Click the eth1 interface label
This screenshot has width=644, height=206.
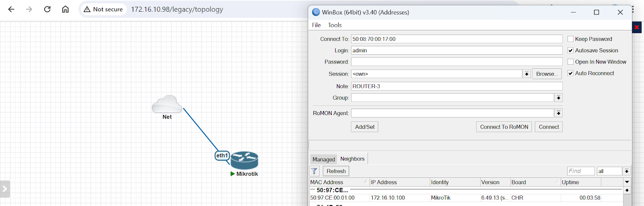pyautogui.click(x=222, y=155)
